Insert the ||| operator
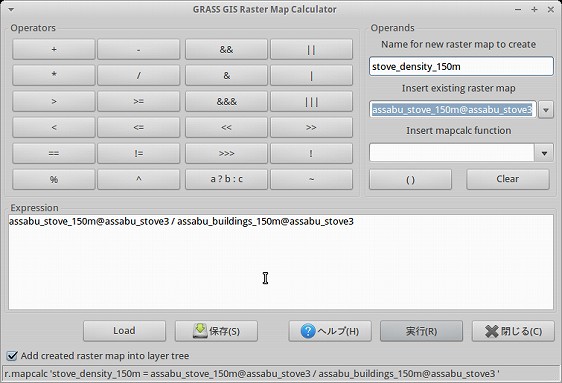This screenshot has height=383, width=562. (x=311, y=101)
